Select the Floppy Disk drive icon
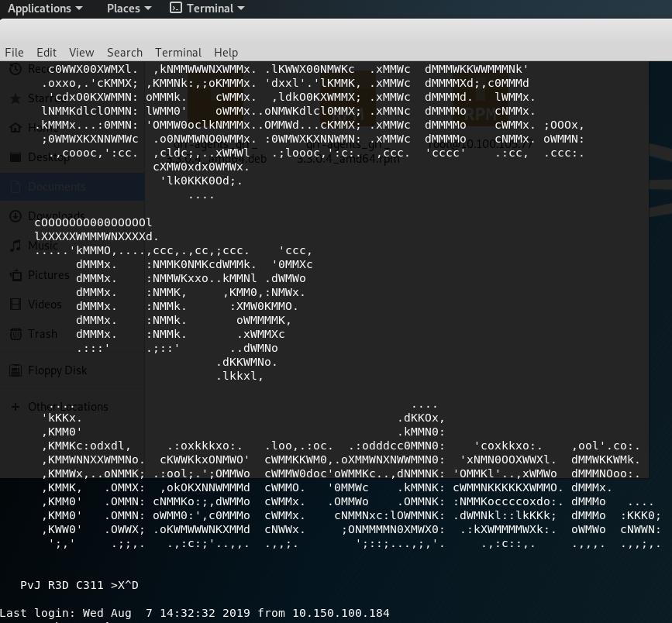This screenshot has width=672, height=623. point(16,370)
